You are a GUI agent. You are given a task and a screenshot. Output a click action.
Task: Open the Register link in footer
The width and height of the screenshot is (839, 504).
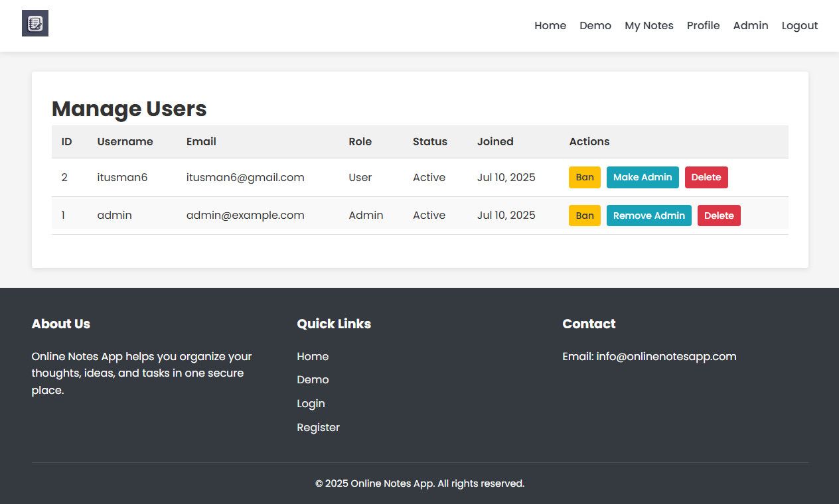click(318, 428)
